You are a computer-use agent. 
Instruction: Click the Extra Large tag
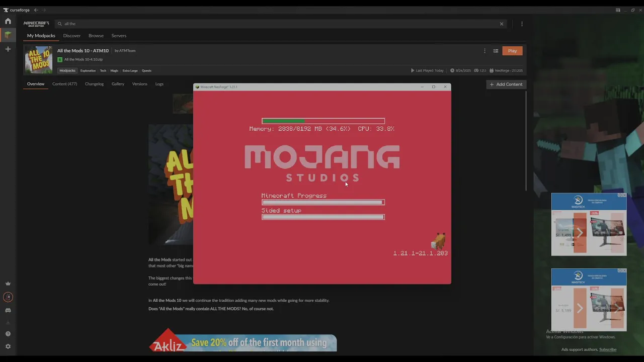tap(130, 70)
